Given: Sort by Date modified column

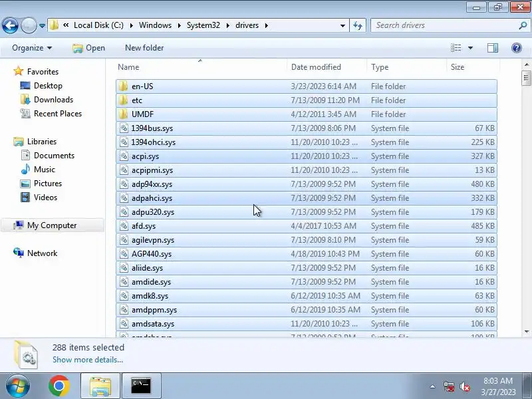Looking at the screenshot, I should click(x=327, y=67).
